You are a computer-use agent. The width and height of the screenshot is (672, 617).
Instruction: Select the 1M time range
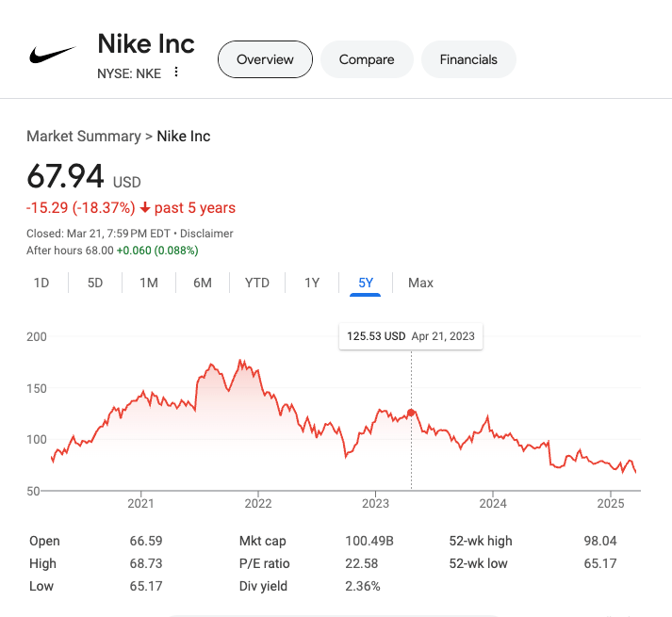click(x=149, y=283)
